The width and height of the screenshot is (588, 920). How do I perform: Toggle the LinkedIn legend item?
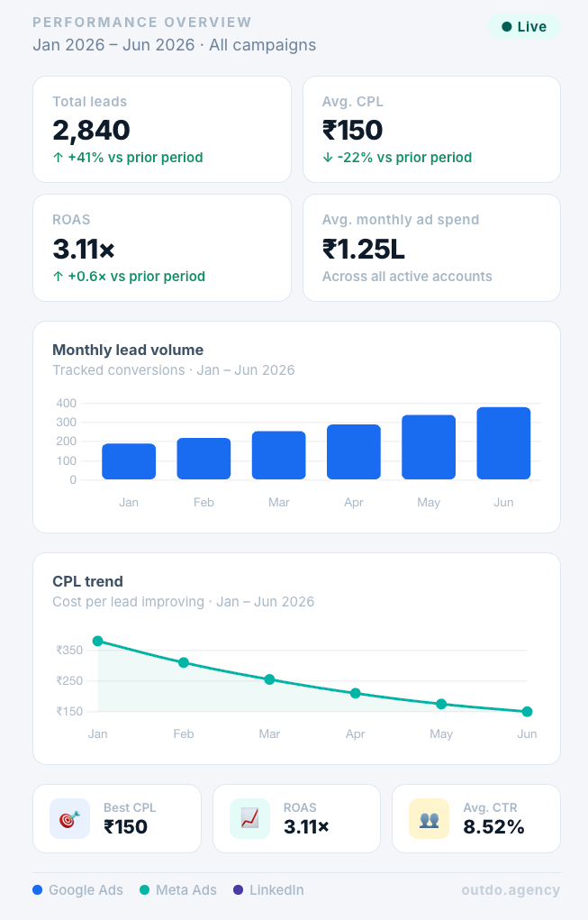[x=268, y=890]
